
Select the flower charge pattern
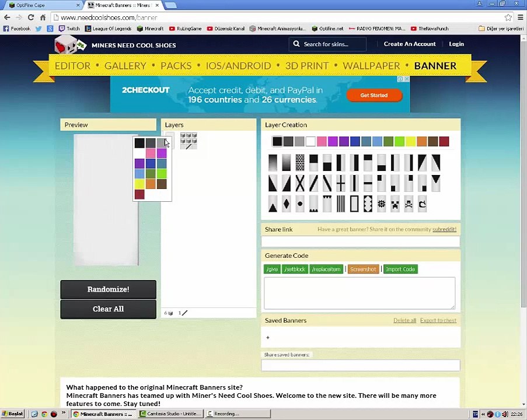click(x=382, y=204)
